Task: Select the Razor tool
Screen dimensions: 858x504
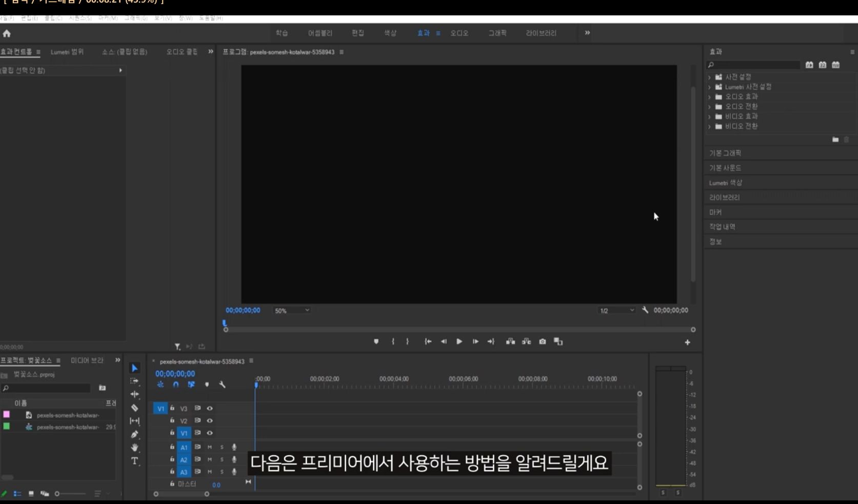Action: [x=134, y=408]
